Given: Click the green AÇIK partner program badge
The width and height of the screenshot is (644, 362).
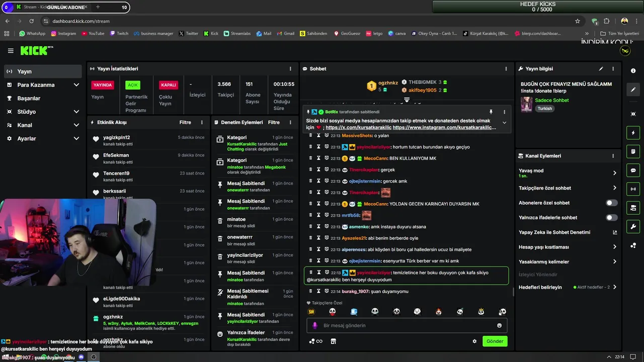Looking at the screenshot, I should [x=132, y=85].
